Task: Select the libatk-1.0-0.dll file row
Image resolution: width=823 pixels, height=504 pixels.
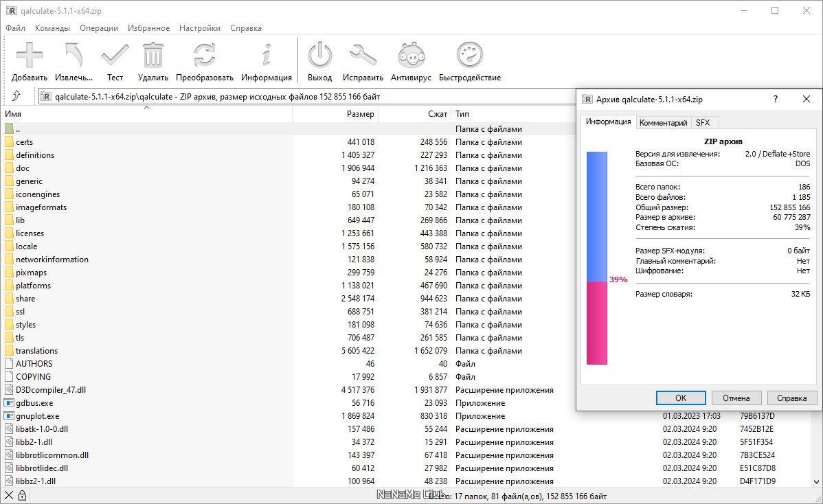Action: pos(406,429)
